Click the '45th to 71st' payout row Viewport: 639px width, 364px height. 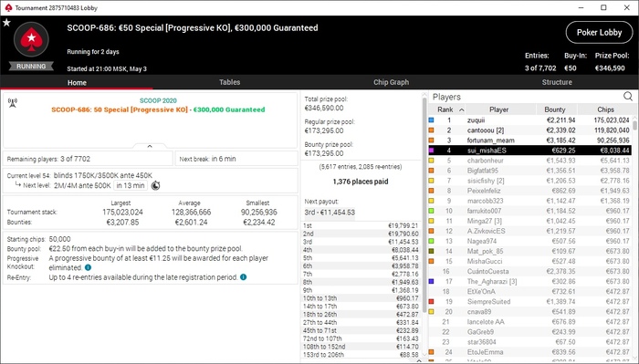361,330
